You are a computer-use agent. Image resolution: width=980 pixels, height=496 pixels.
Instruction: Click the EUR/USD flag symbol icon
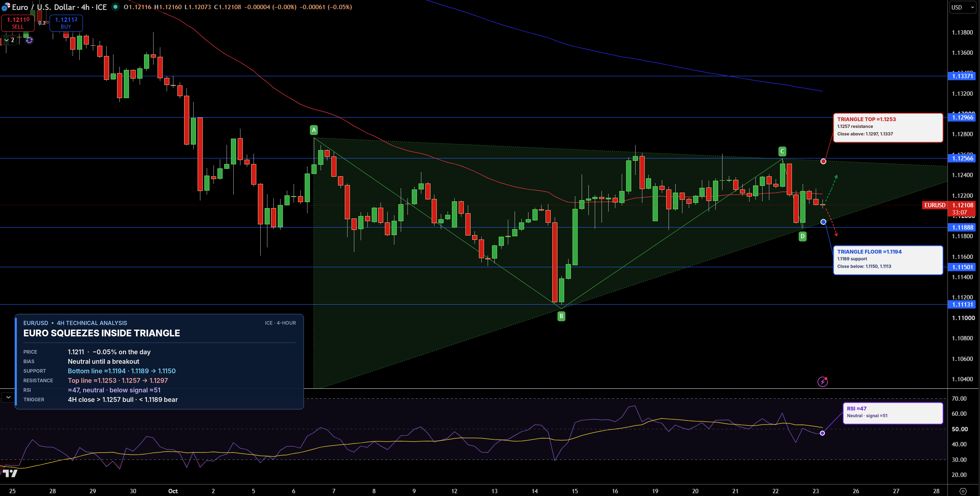pyautogui.click(x=6, y=7)
